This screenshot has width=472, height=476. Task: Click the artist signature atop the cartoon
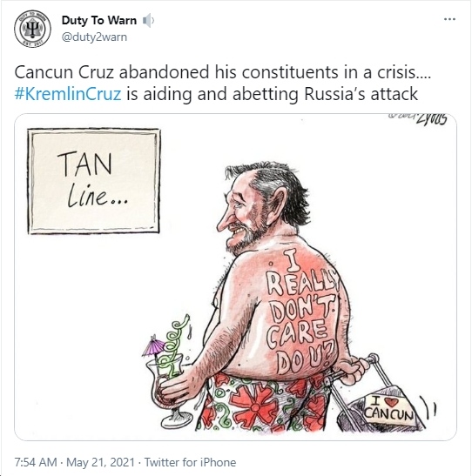point(417,119)
